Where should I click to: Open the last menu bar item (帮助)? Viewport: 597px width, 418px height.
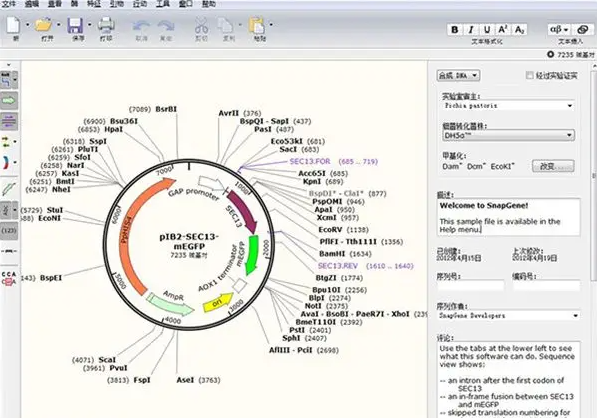pos(208,4)
